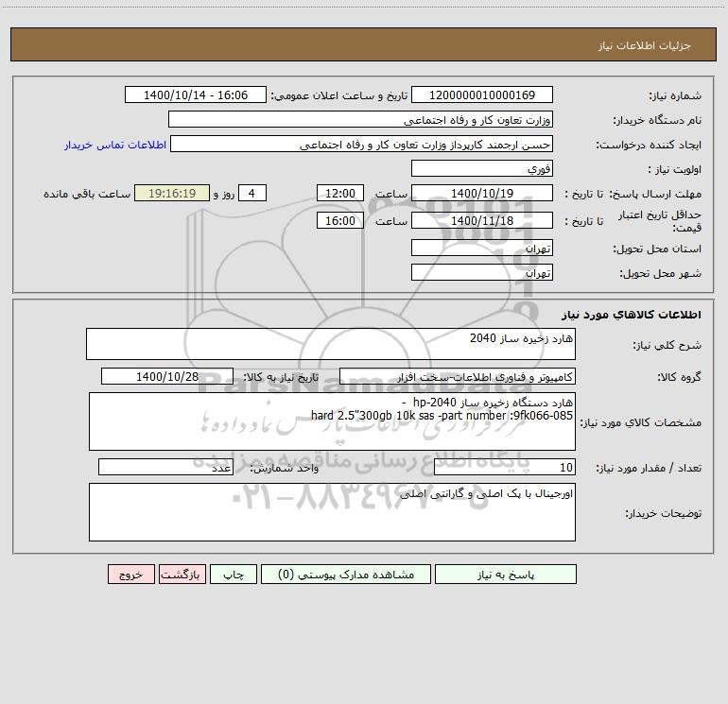Click the 'خروج' exit button
The image size is (728, 704).
[130, 575]
